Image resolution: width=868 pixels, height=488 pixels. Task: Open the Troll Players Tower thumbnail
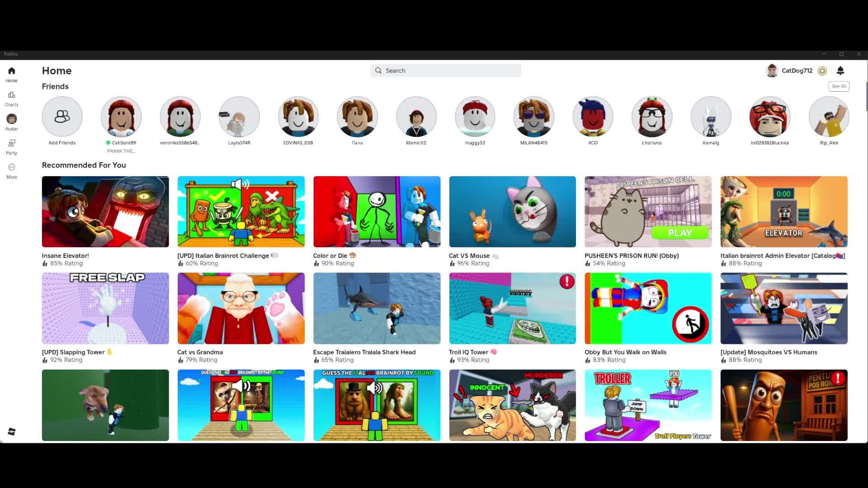(x=648, y=405)
